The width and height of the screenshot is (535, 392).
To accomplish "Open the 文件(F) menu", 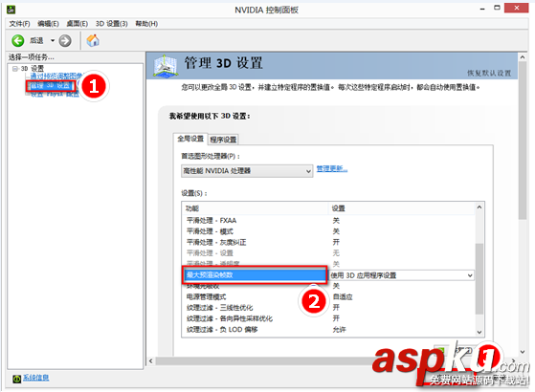I will point(19,24).
